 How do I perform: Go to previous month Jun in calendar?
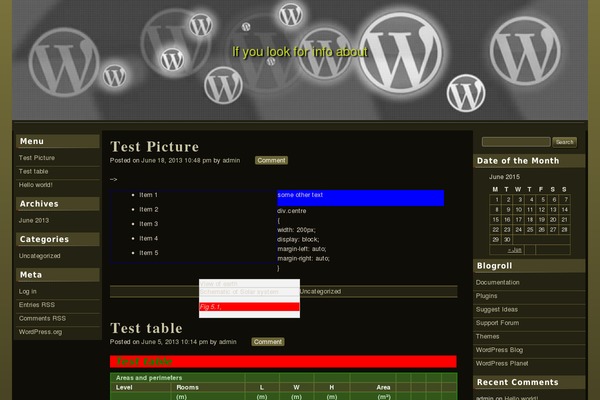click(x=514, y=250)
